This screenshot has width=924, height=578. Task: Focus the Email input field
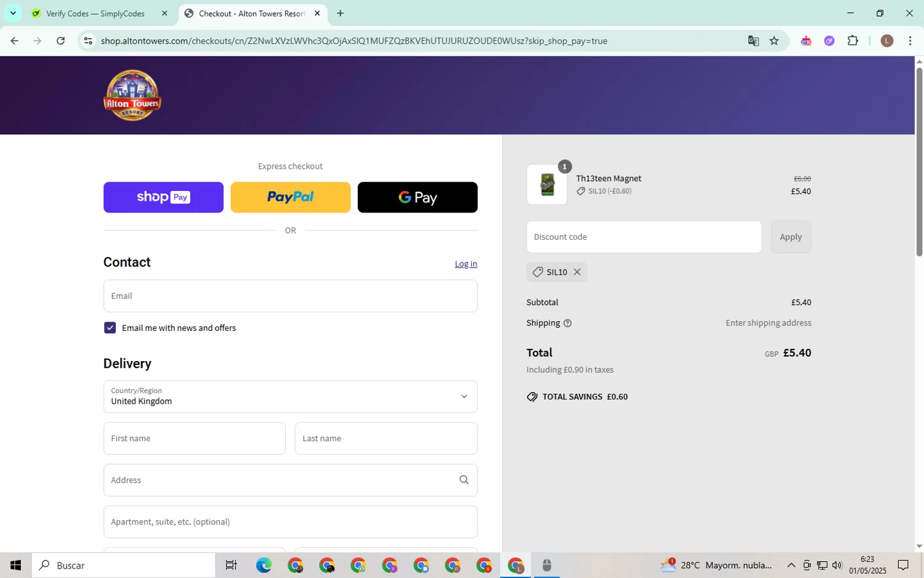pos(290,296)
